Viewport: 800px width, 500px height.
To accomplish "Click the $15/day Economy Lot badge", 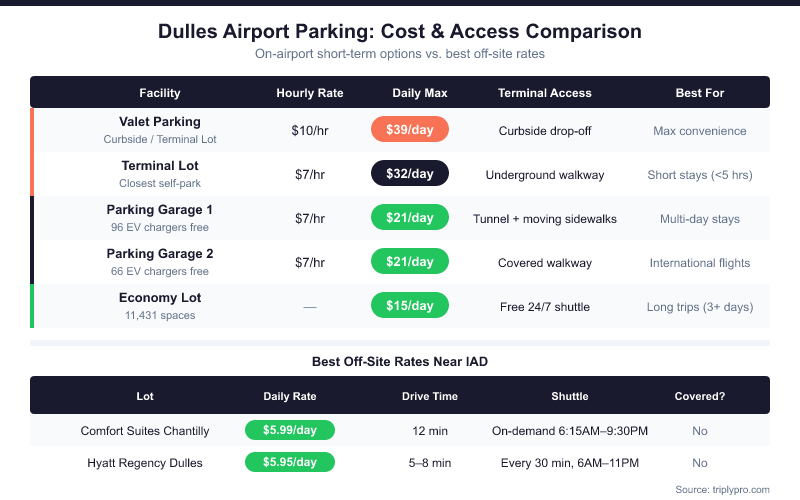I will click(x=410, y=306).
